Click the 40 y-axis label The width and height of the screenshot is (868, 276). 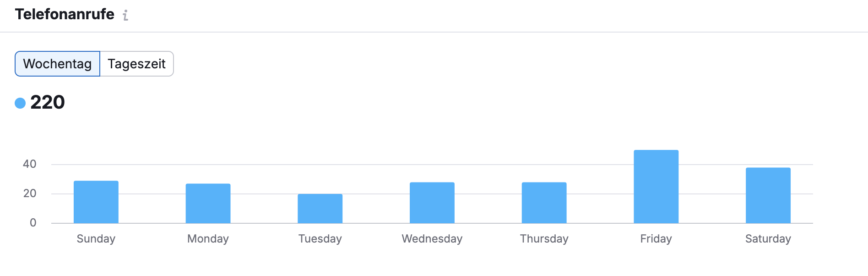(30, 164)
